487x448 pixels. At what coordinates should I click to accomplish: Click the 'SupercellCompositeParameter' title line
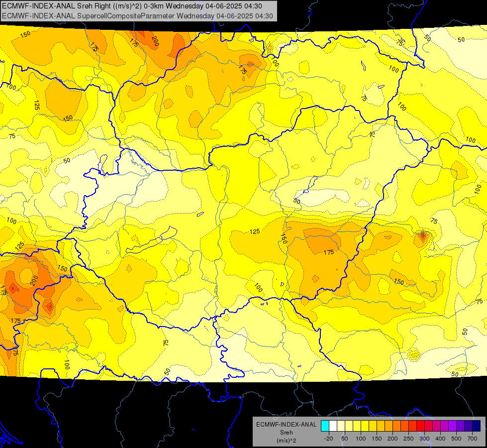138,16
